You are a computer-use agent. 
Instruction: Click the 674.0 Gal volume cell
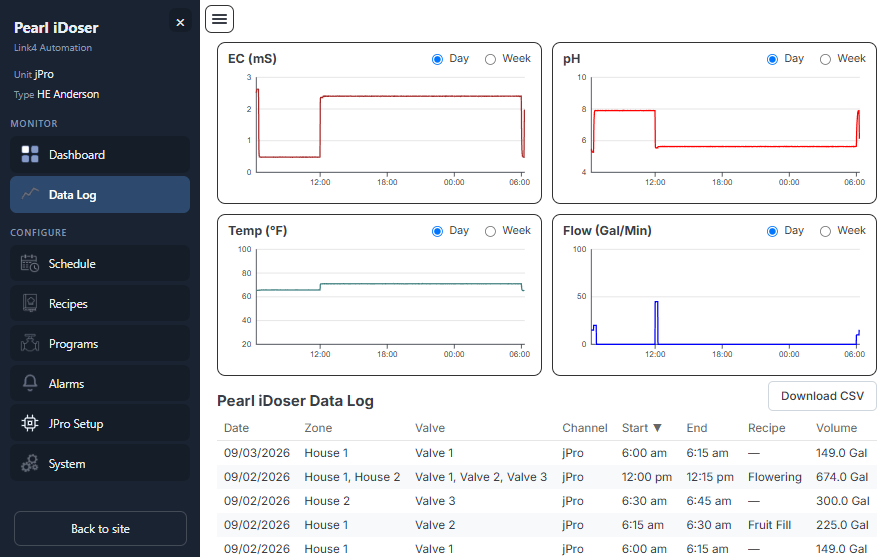842,477
